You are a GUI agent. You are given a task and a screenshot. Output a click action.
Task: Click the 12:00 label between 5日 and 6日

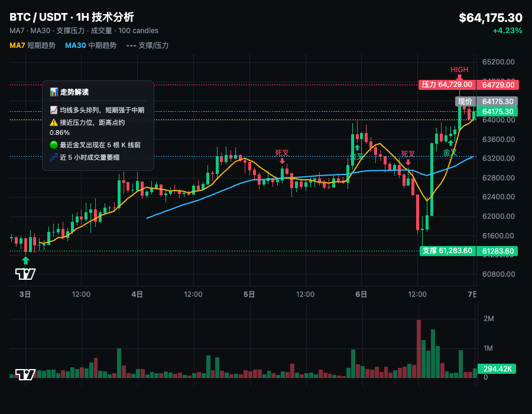305,294
